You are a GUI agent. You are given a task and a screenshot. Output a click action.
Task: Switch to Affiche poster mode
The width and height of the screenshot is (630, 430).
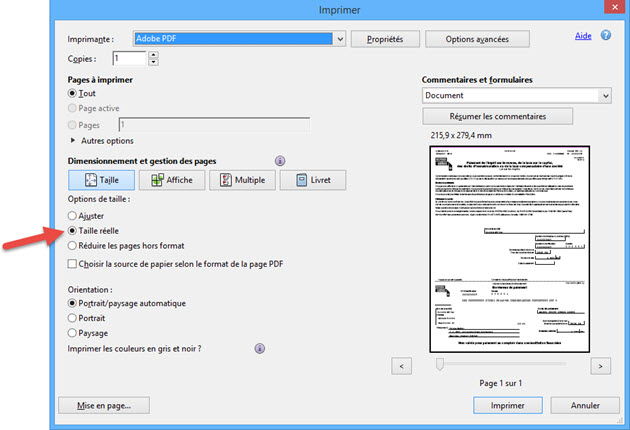pyautogui.click(x=172, y=180)
